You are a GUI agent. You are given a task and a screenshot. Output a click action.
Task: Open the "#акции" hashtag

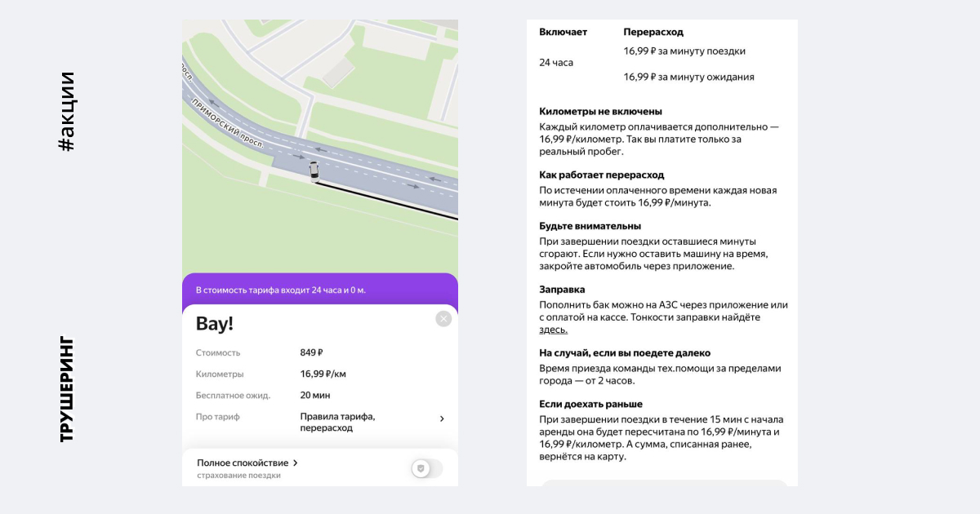pos(67,111)
